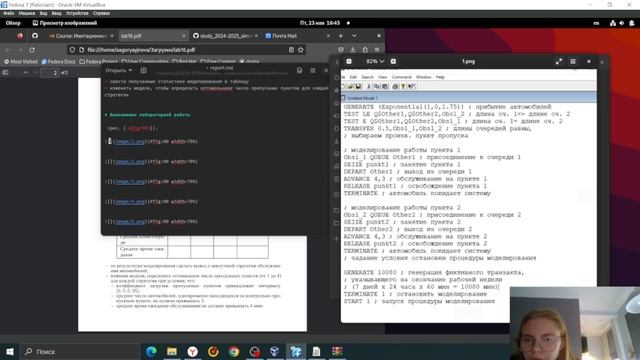The image size is (640, 360).
Task: Open the VirtualBox Устройства menu
Action: tap(77, 13)
